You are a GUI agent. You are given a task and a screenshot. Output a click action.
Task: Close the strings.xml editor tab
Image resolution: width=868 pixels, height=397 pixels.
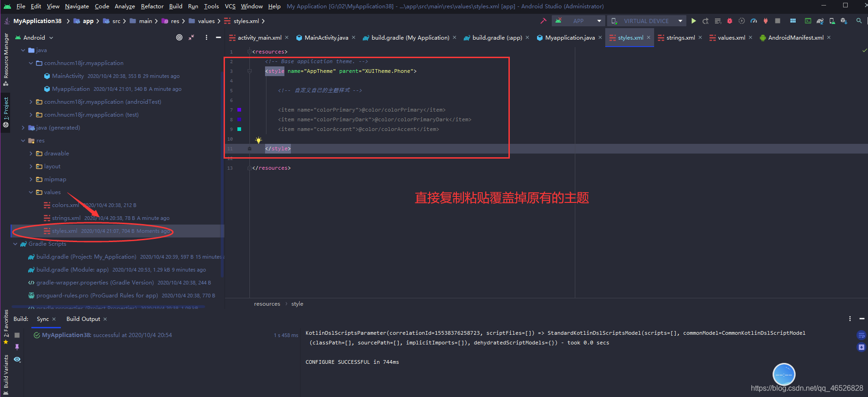pos(700,37)
